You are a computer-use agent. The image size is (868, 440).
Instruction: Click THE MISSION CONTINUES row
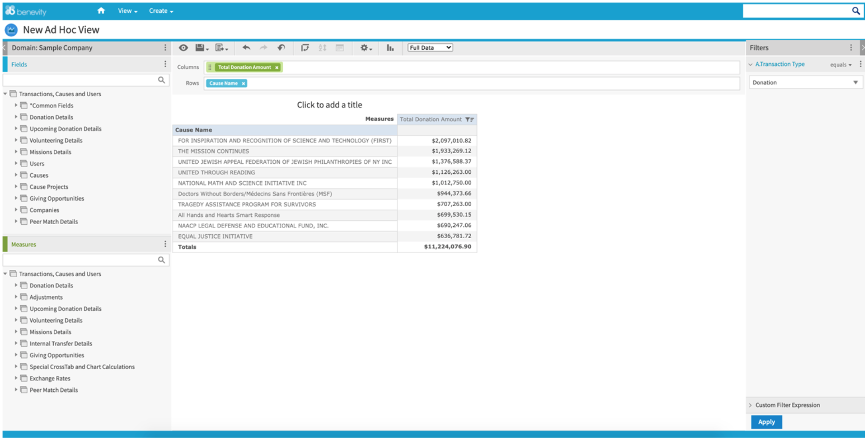(285, 151)
